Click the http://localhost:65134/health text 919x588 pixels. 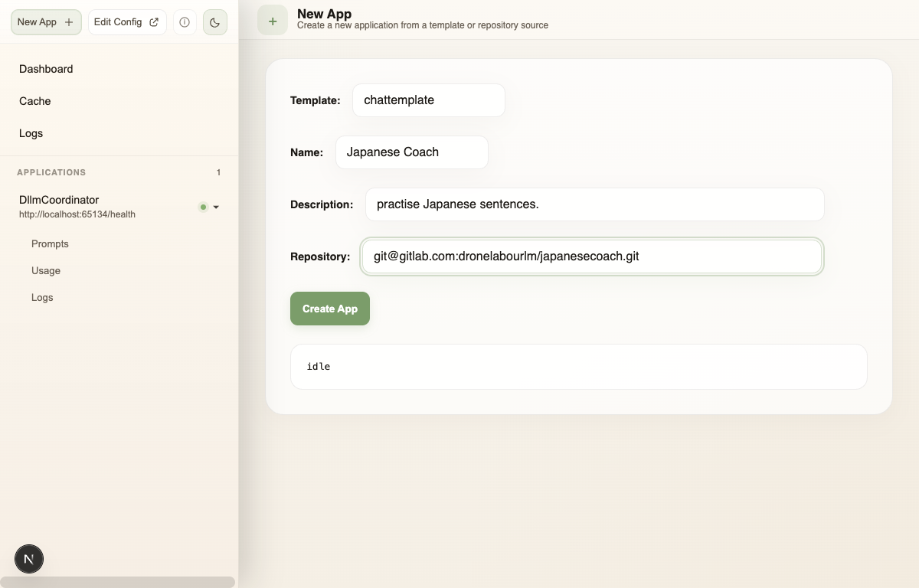(77, 214)
